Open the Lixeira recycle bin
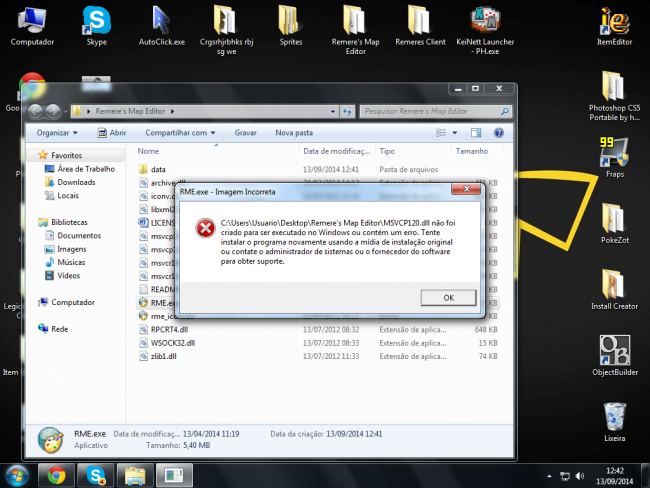This screenshot has height=488, width=650. (x=614, y=422)
